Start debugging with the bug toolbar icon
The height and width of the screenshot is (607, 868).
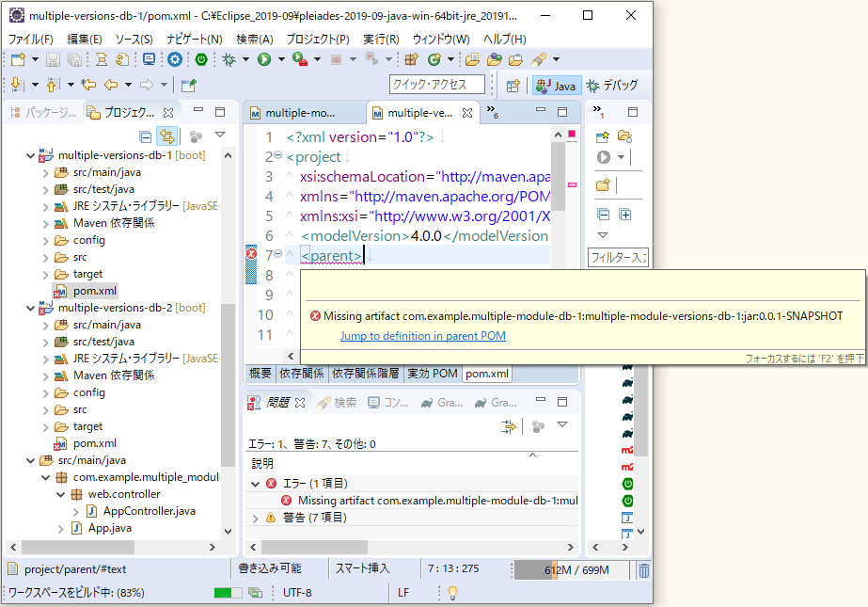tap(229, 59)
